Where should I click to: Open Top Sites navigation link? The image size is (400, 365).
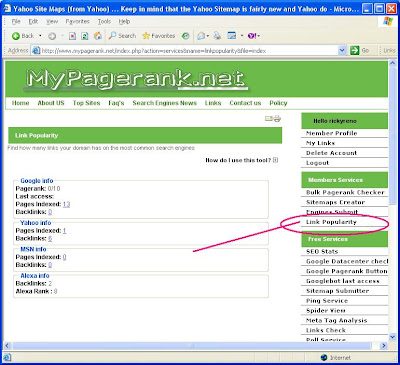coord(87,103)
